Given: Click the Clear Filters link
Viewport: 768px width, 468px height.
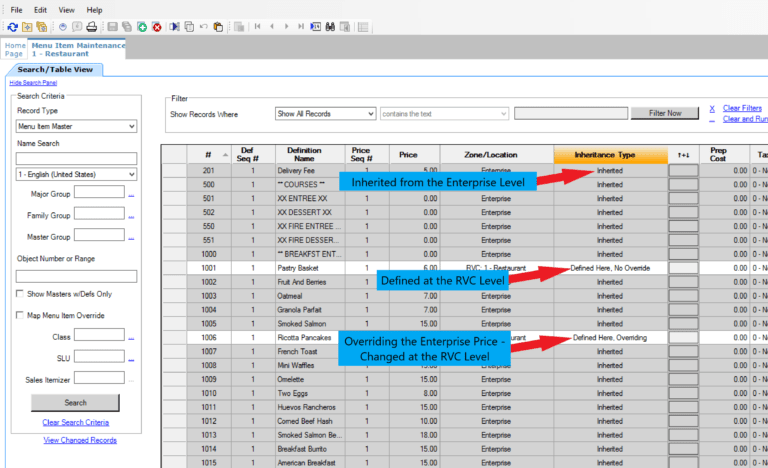Looking at the screenshot, I should pyautogui.click(x=743, y=108).
